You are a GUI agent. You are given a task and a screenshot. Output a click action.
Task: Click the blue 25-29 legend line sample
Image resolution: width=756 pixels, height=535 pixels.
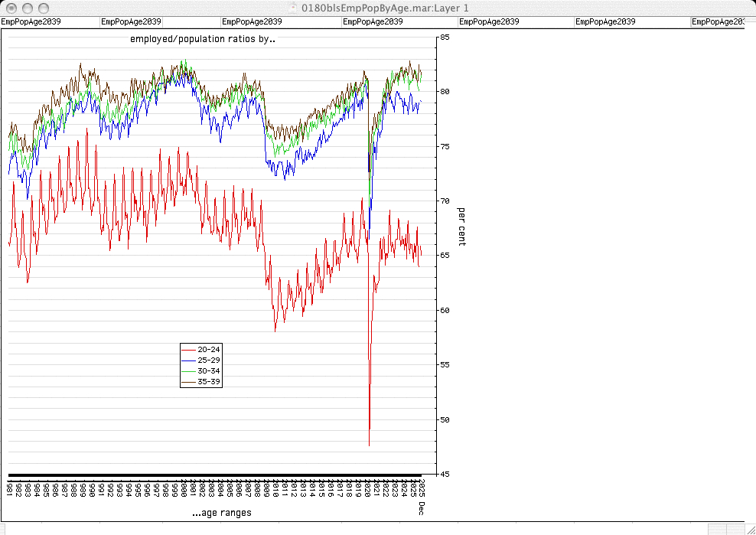[x=188, y=360]
